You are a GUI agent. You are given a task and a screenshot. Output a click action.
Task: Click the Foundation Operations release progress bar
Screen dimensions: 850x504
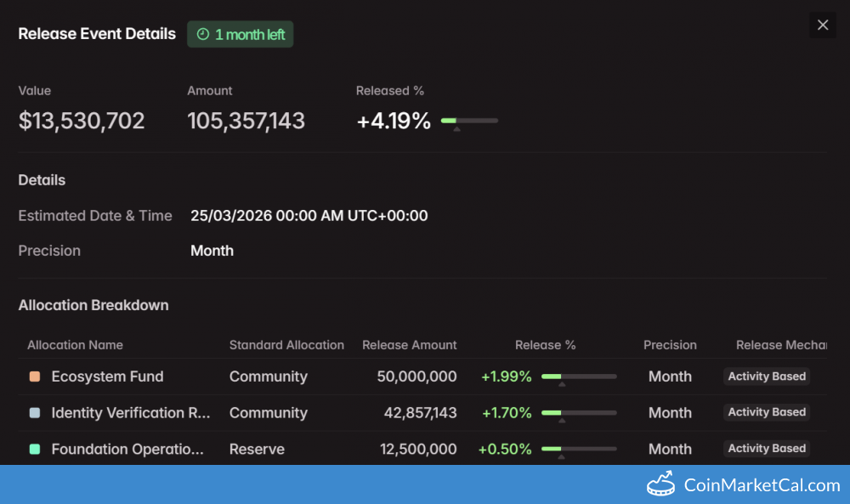579,449
